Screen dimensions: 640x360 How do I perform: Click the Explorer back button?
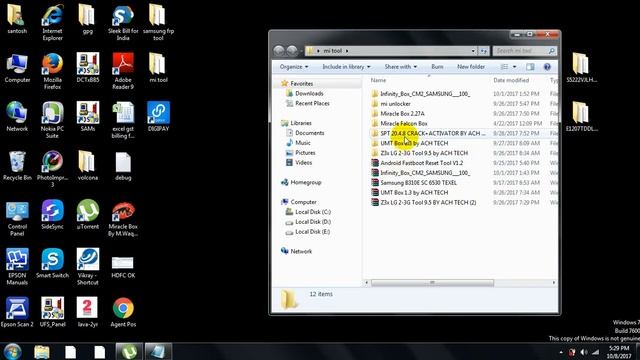(279, 51)
